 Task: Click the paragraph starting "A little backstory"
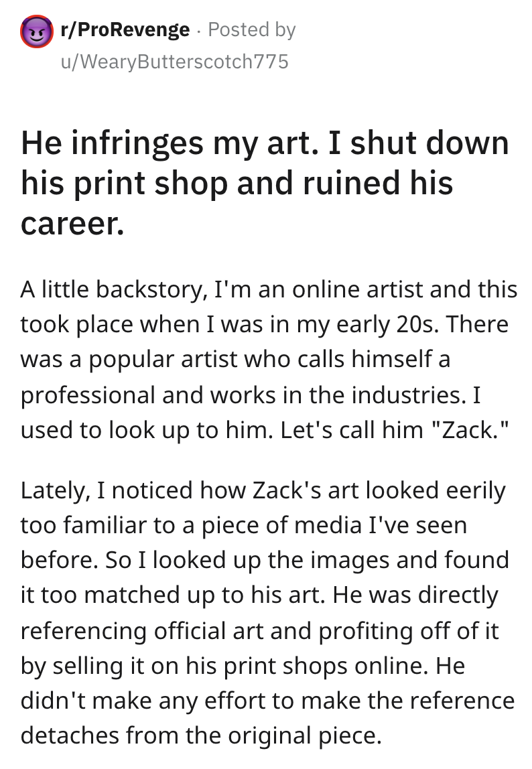tap(268, 360)
